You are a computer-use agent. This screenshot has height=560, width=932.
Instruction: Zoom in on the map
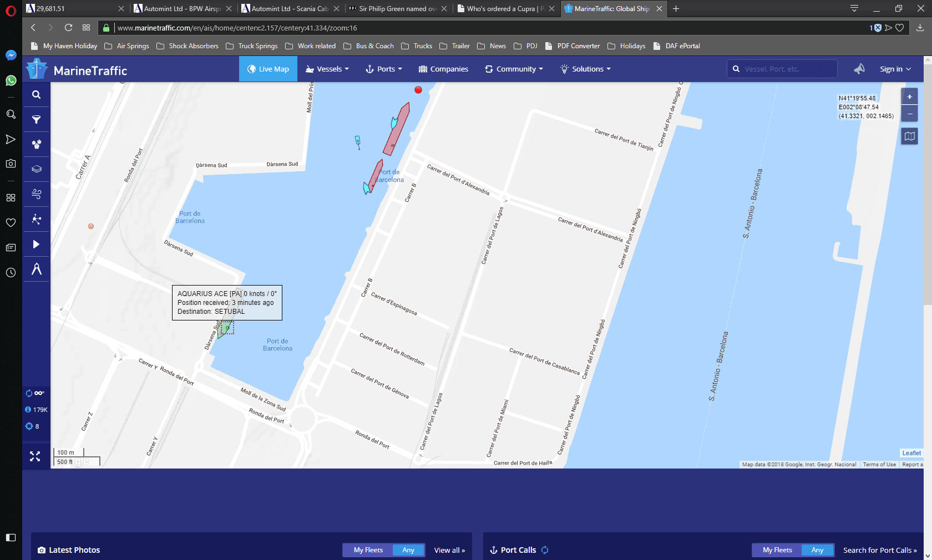pyautogui.click(x=909, y=97)
